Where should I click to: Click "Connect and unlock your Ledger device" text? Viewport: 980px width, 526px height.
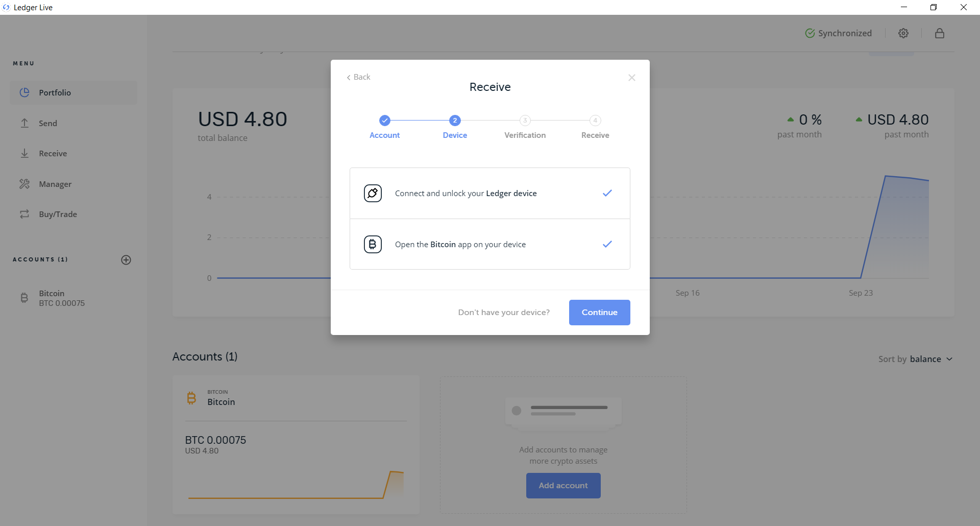point(465,194)
